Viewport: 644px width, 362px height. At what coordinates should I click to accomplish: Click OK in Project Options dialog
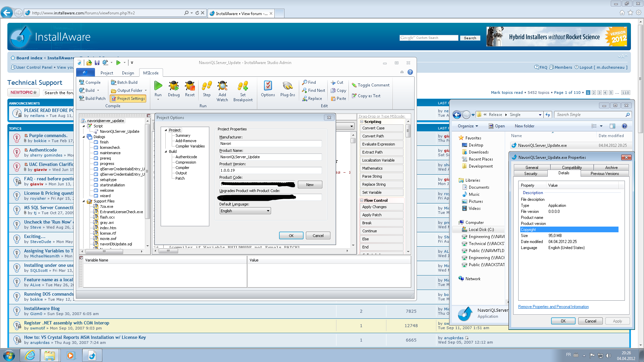tap(291, 236)
